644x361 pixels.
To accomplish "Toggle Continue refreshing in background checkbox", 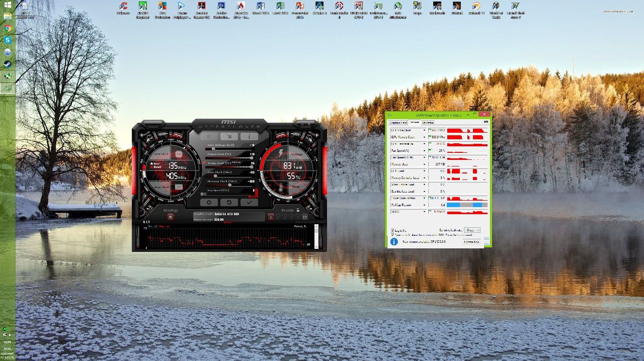I will (392, 235).
